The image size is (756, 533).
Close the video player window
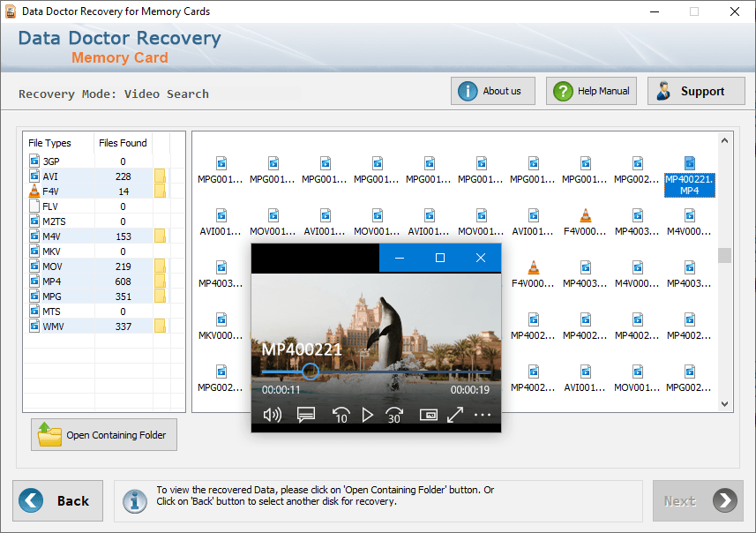(481, 258)
